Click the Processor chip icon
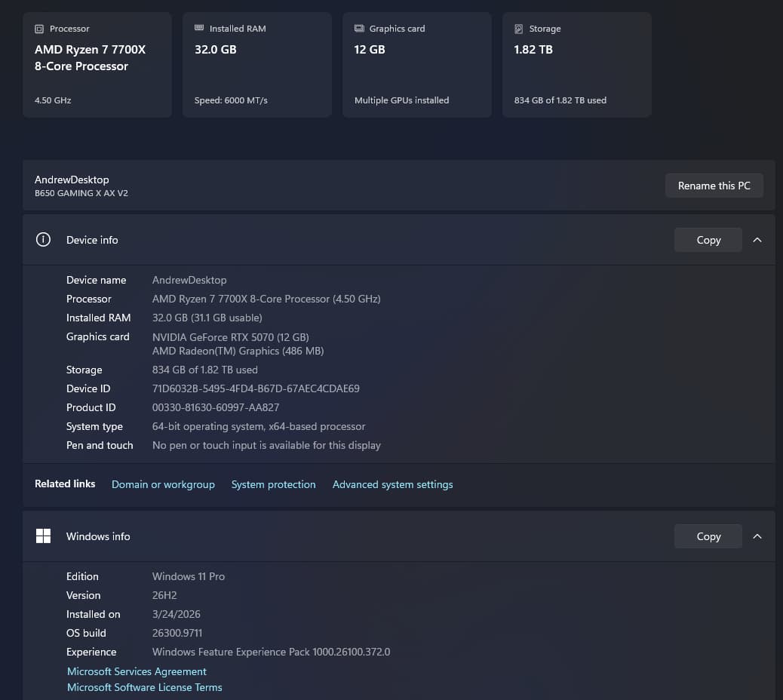 click(39, 29)
